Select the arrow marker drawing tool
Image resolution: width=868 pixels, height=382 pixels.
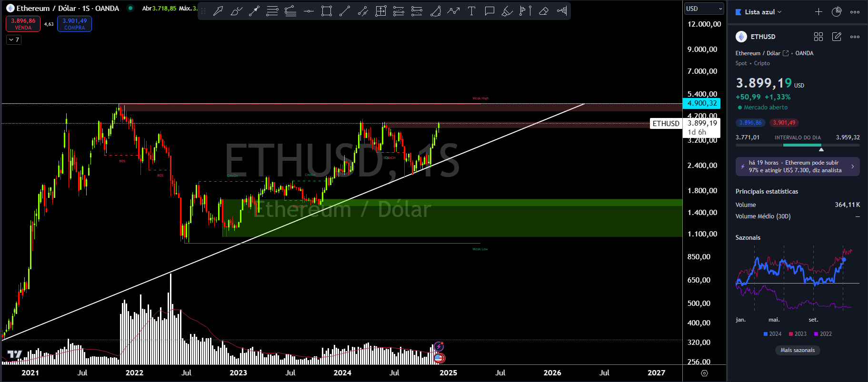click(x=218, y=11)
